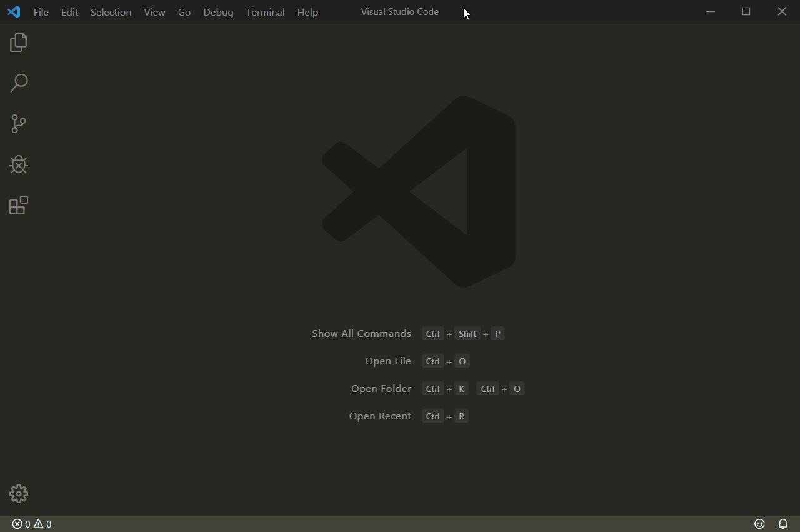800x532 pixels.
Task: Click the R key label
Action: pos(461,416)
